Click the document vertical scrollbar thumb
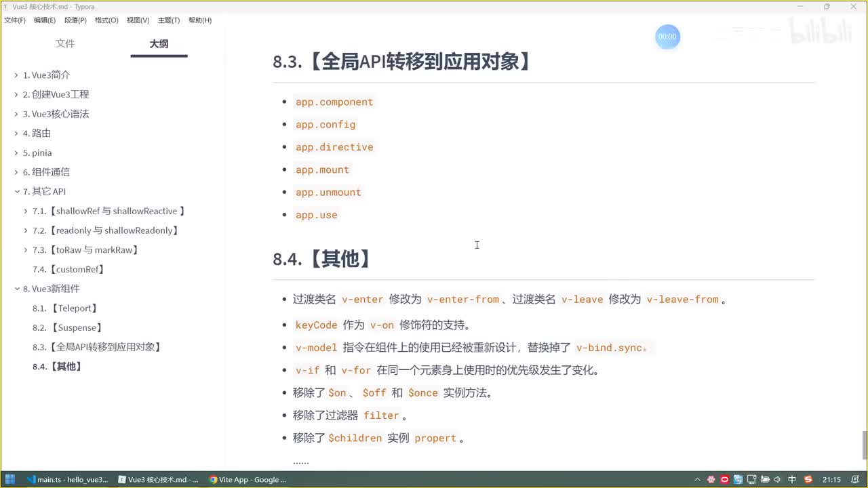868x488 pixels. (864, 445)
